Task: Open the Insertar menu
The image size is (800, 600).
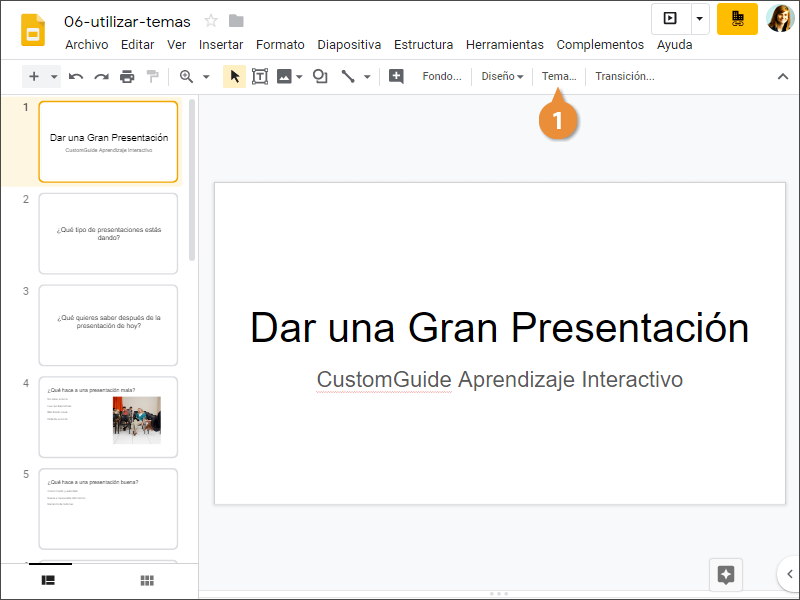Action: coord(221,45)
